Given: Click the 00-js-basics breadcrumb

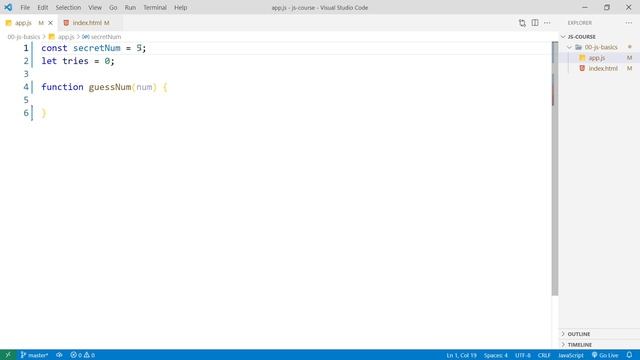Looking at the screenshot, I should pyautogui.click(x=24, y=37).
